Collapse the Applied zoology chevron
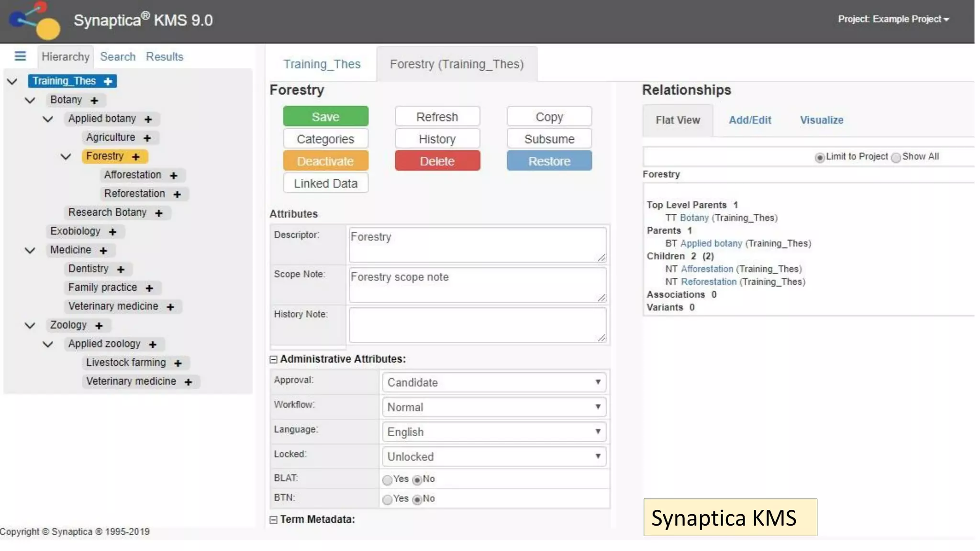This screenshot has height=551, width=980. click(48, 344)
